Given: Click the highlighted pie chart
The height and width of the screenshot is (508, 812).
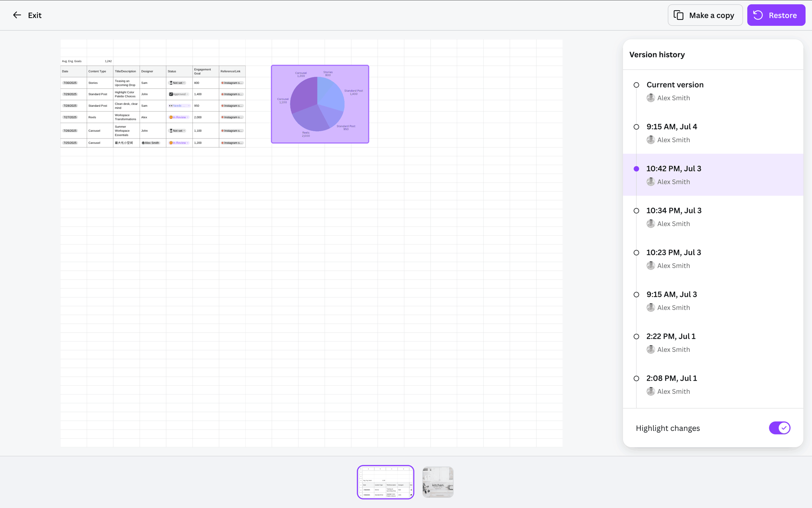Looking at the screenshot, I should pyautogui.click(x=320, y=104).
